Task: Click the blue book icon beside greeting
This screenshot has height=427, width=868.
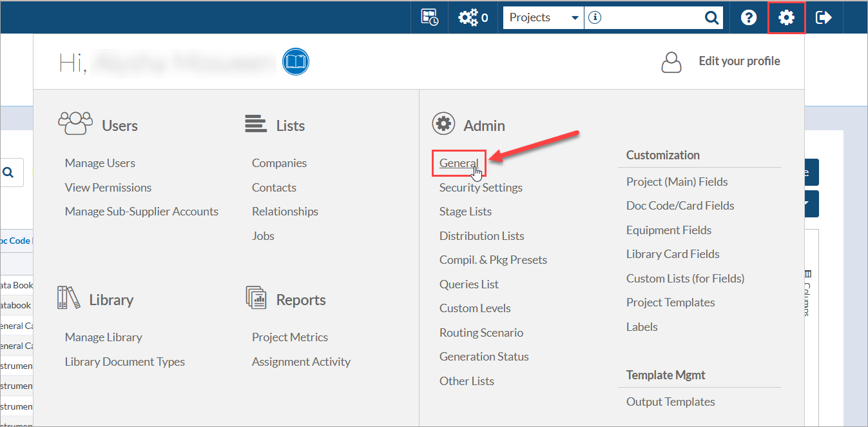Action: pos(296,62)
